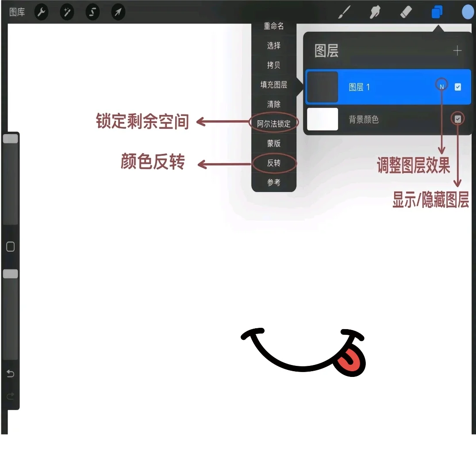The width and height of the screenshot is (476, 476).
Task: Open 图库 to return to gallery
Action: point(17,12)
